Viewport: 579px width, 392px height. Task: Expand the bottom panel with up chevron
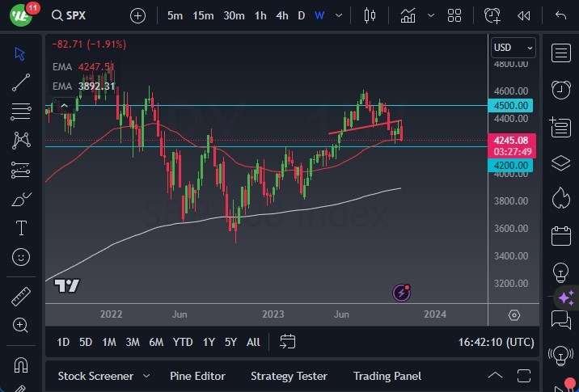pos(495,376)
